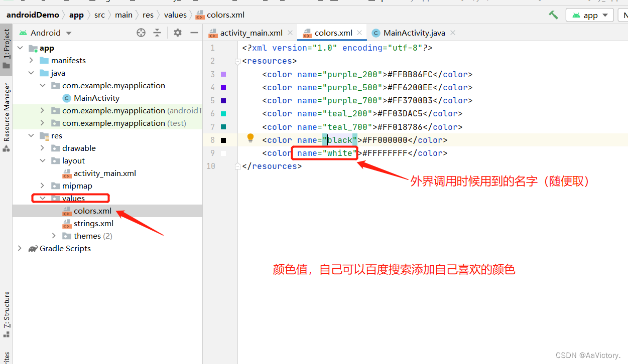Click the Build hammer icon
This screenshot has height=364, width=628.
[x=553, y=15]
